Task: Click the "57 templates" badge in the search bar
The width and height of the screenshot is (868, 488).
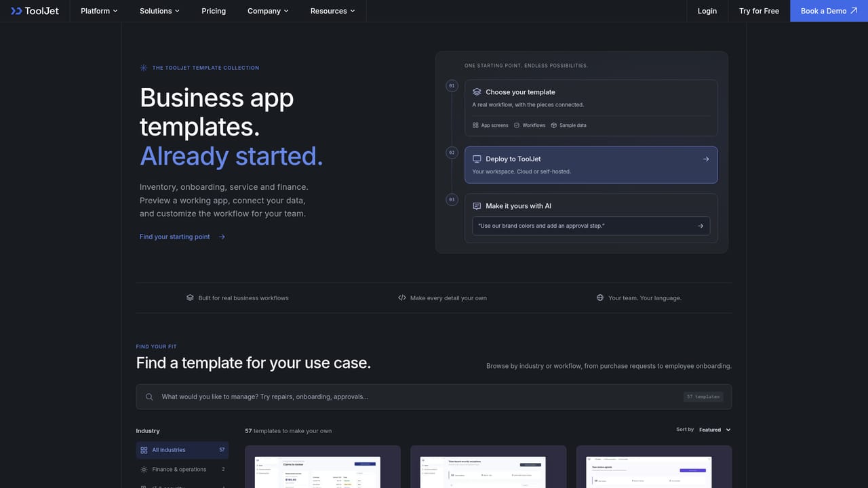Action: 703,397
